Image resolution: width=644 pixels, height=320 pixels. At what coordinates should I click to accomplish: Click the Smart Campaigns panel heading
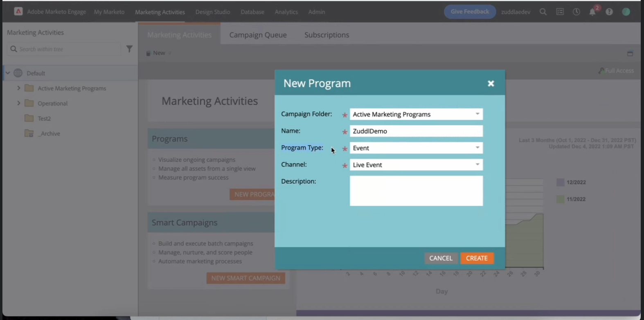pyautogui.click(x=185, y=223)
